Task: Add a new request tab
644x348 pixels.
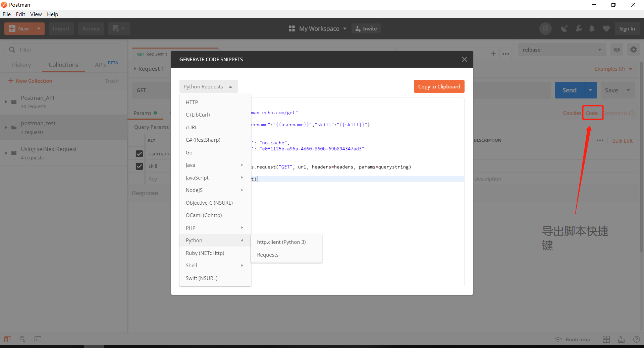Action: tap(493, 54)
